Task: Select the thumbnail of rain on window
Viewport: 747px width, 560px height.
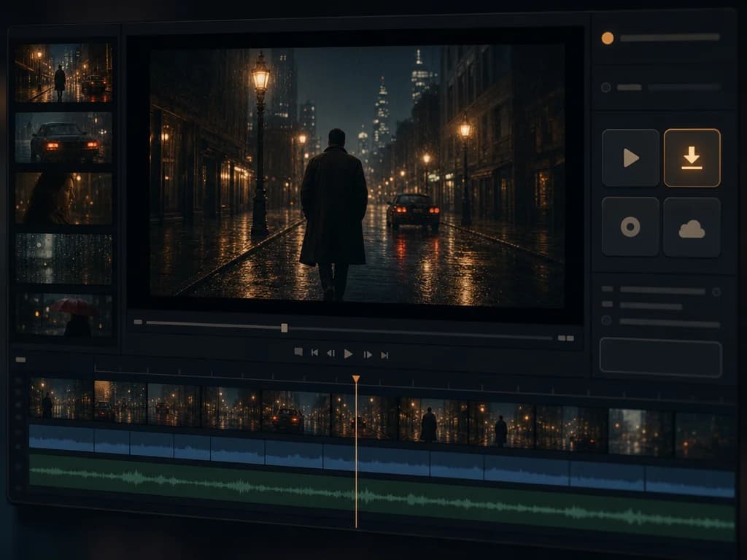Action: pos(64,259)
